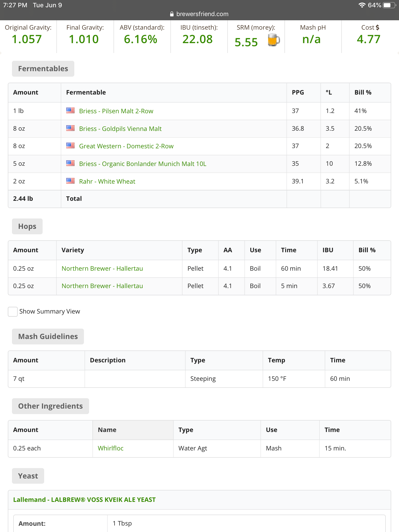
Task: Enable the Show Summary View checkbox
Action: click(x=13, y=311)
